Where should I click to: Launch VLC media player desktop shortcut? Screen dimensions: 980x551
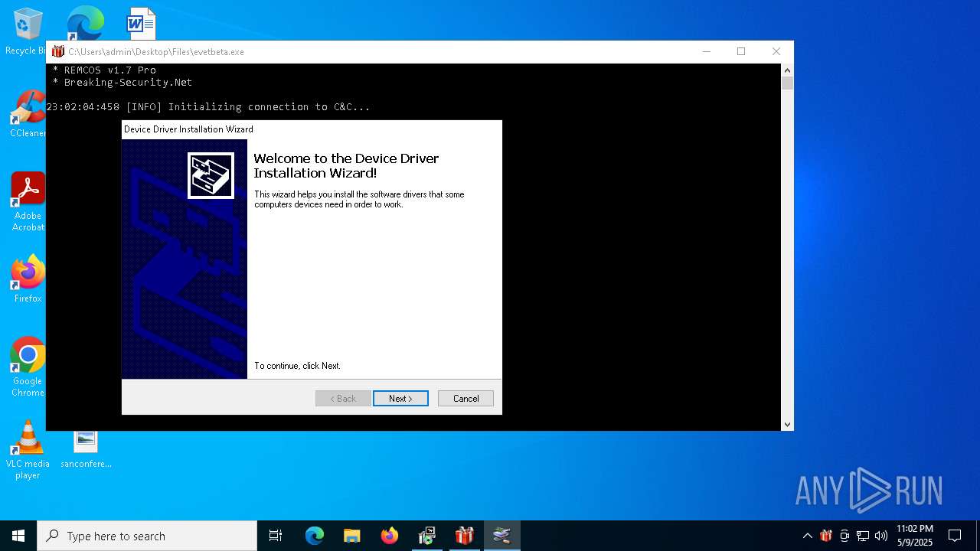pos(28,450)
